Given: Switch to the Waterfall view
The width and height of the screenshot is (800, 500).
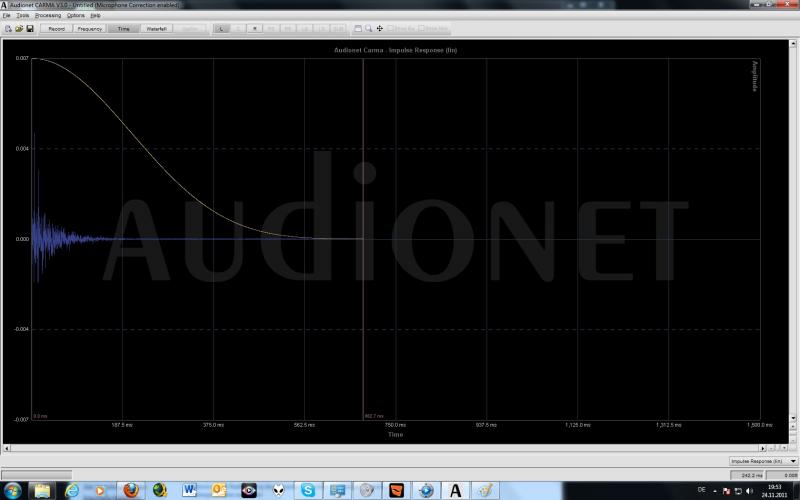Looking at the screenshot, I should coord(157,29).
